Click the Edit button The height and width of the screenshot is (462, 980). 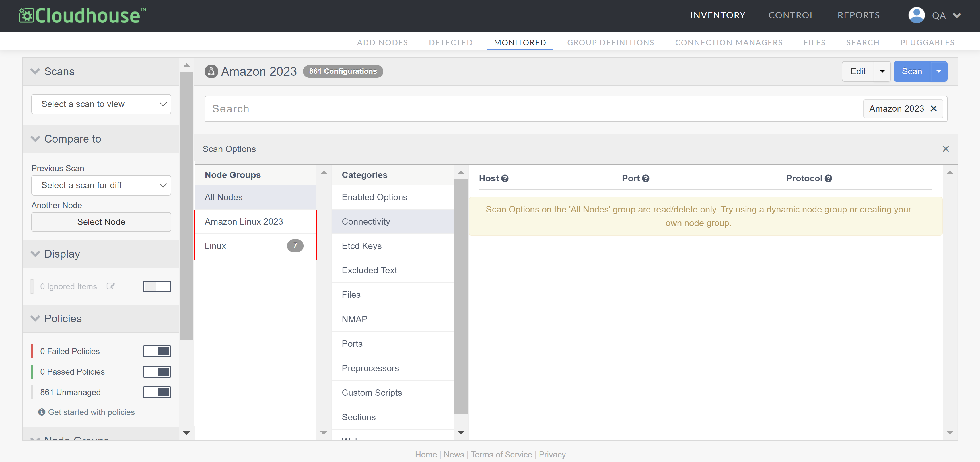click(858, 71)
